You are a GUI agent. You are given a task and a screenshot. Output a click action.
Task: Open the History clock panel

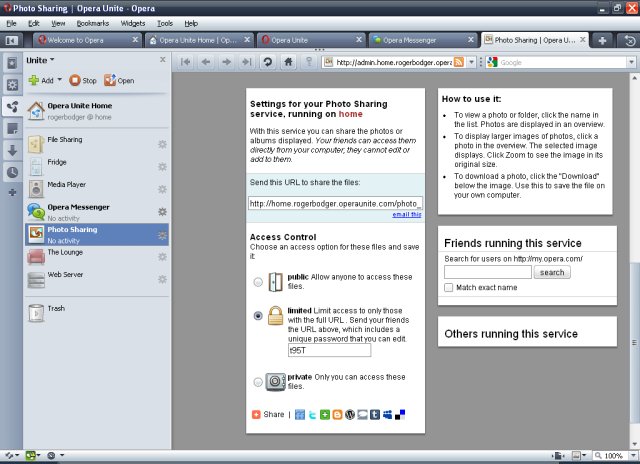click(x=12, y=171)
